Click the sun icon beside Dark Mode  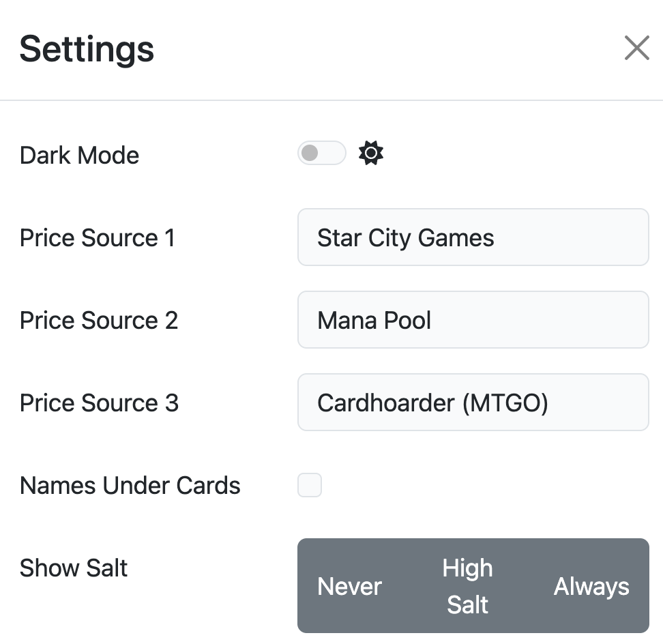coord(371,153)
